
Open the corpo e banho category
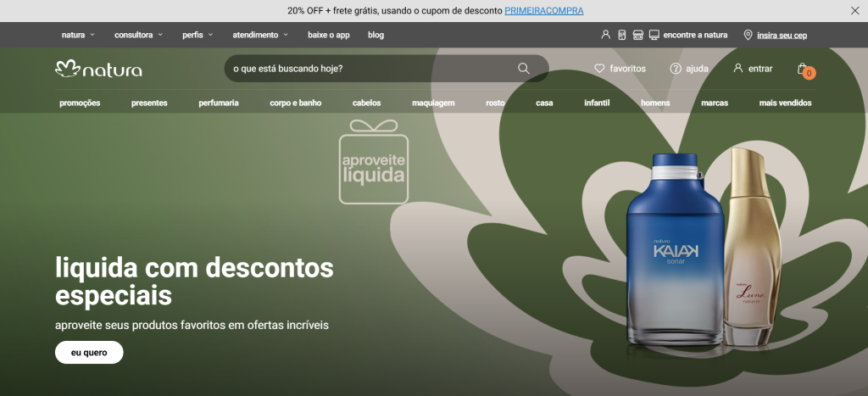pyautogui.click(x=296, y=103)
